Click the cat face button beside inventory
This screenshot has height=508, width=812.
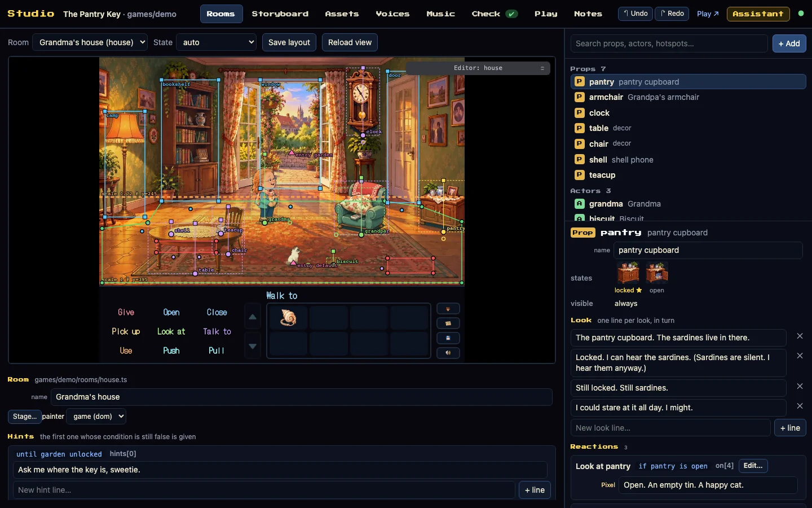coord(448,309)
